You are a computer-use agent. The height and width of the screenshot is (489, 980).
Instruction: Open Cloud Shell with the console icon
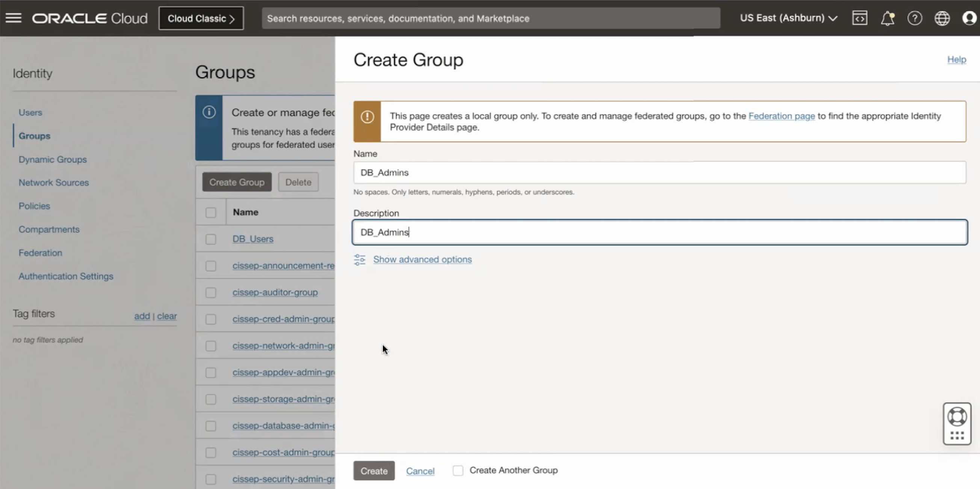860,18
